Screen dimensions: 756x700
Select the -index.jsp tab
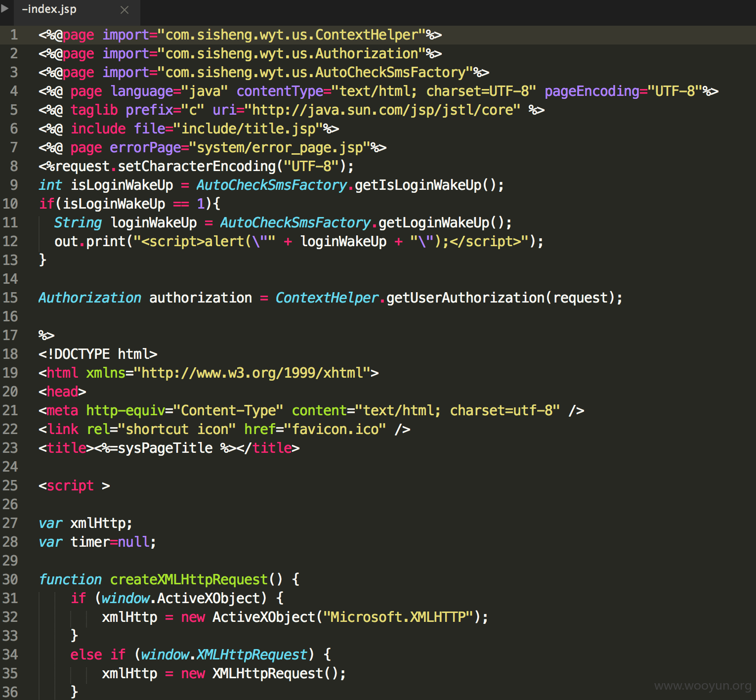pyautogui.click(x=77, y=12)
